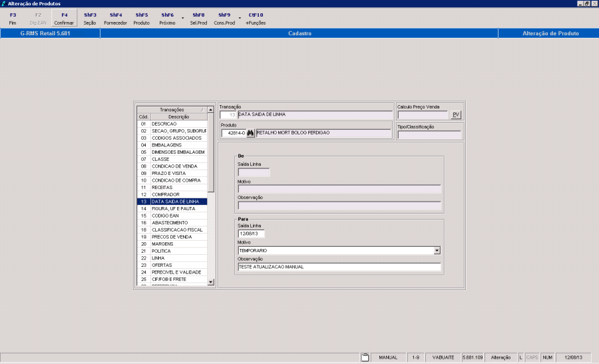This screenshot has height=364, width=599.
Task: Select transaction 07 CLASSE
Action: point(172,159)
